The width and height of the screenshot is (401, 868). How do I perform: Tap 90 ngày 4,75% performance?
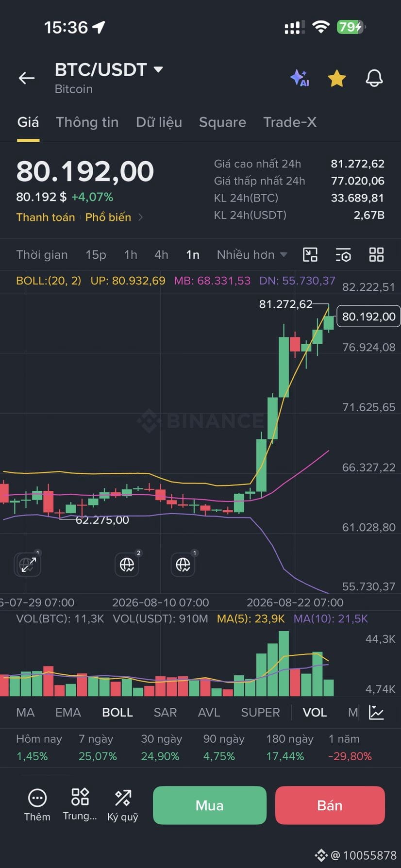[224, 747]
